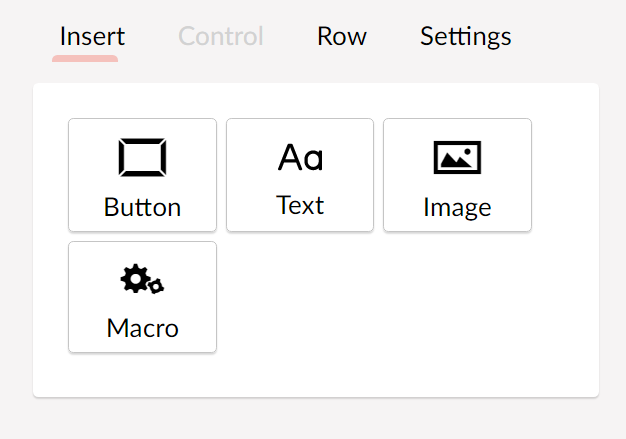Open the Row tab
The image size is (626, 439).
tap(342, 36)
